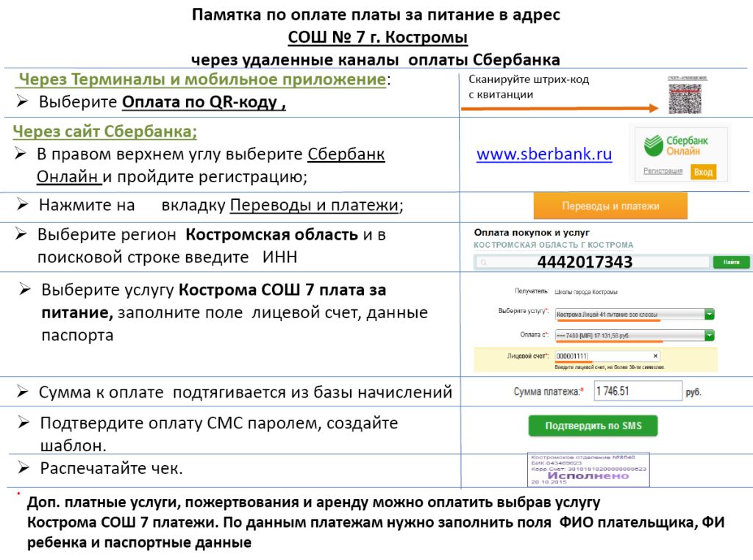This screenshot has height=560, width=753.
Task: Expand the Оплата с card dropdown arrow
Action: tap(710, 335)
